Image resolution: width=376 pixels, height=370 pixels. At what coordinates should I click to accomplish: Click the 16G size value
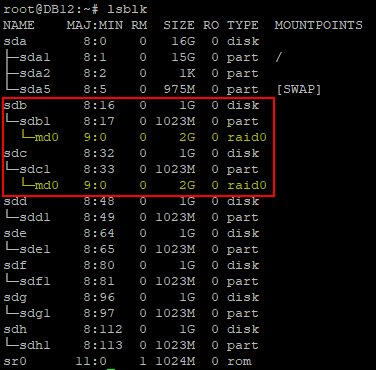tap(183, 41)
